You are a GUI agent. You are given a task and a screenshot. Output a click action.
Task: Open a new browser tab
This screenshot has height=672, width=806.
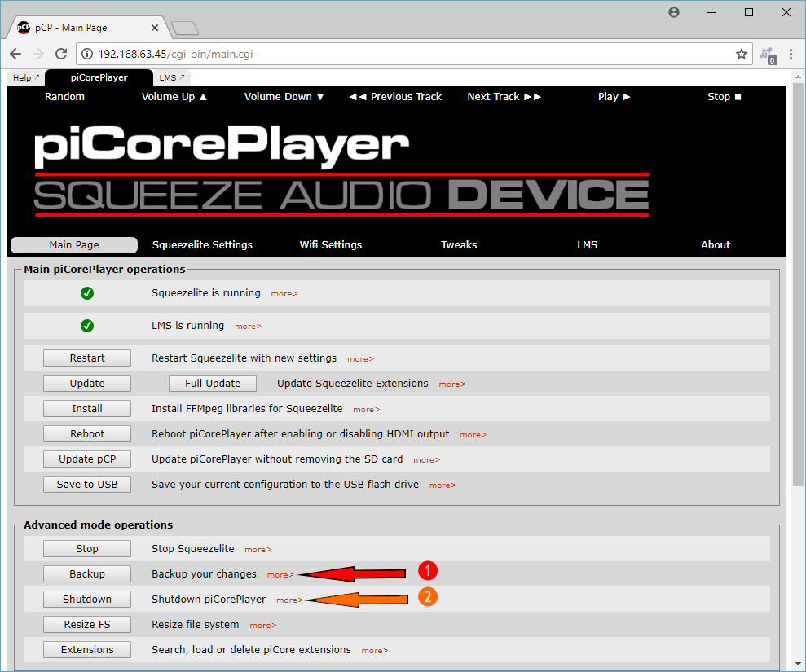185,29
